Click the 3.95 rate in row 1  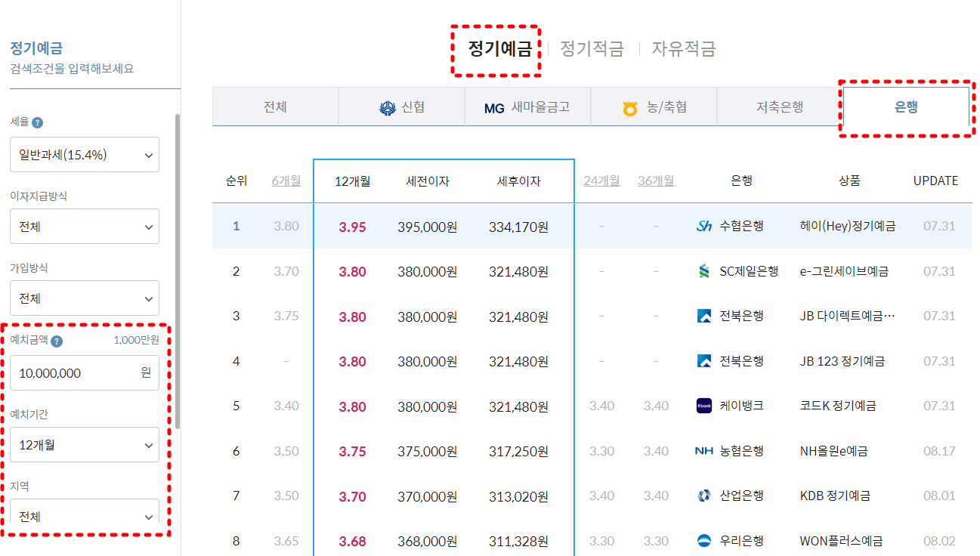coord(353,227)
